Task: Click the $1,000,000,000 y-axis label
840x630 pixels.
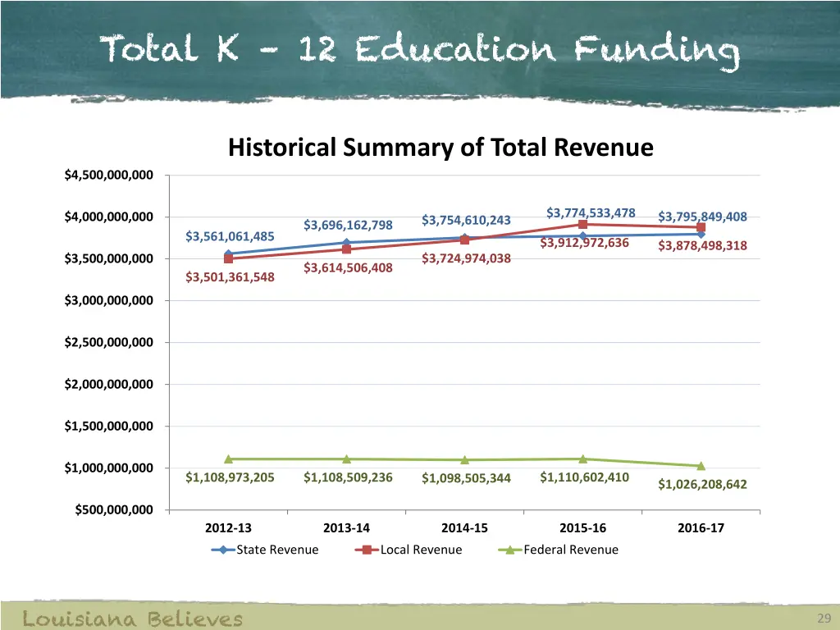Action: [109, 468]
